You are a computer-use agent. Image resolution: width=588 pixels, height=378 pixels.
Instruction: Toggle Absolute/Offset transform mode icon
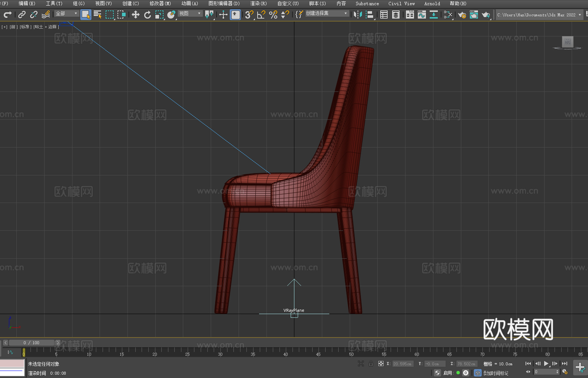tap(381, 364)
